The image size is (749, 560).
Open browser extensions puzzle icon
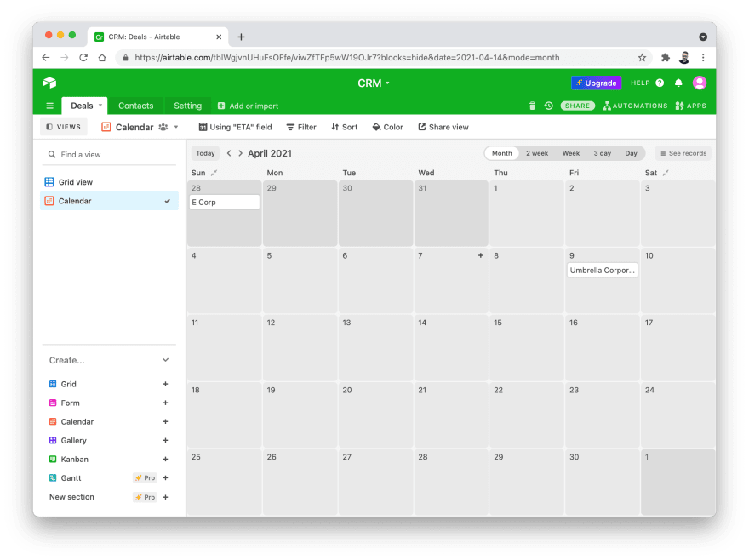(665, 57)
